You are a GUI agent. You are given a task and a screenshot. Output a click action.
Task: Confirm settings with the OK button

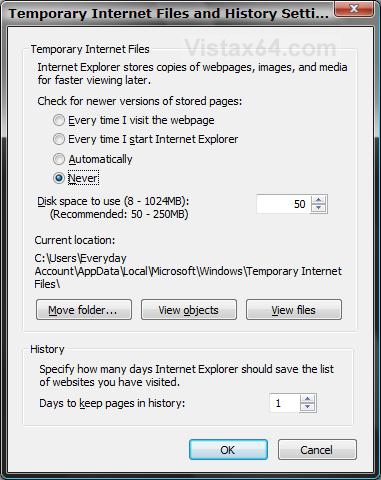click(x=228, y=450)
